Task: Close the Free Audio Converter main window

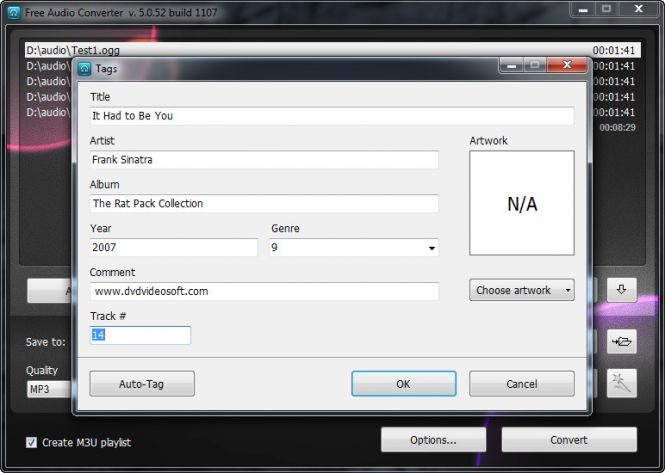Action: (638, 8)
